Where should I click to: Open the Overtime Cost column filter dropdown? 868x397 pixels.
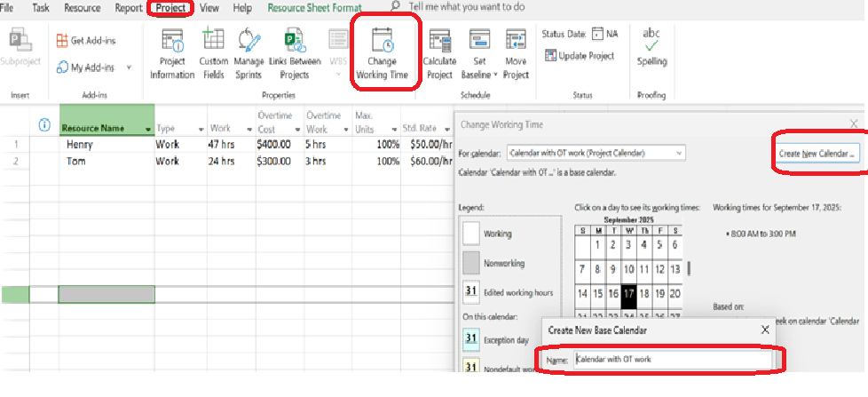pyautogui.click(x=297, y=130)
